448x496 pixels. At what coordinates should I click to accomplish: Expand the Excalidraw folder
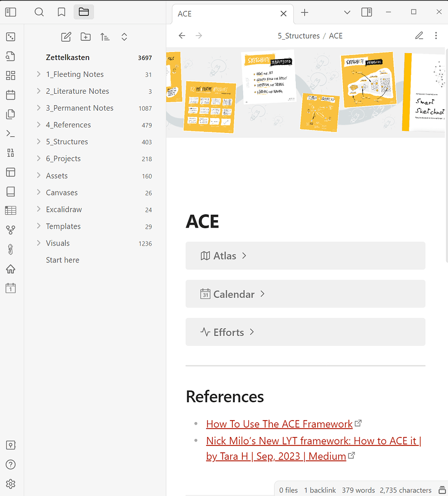[39, 209]
